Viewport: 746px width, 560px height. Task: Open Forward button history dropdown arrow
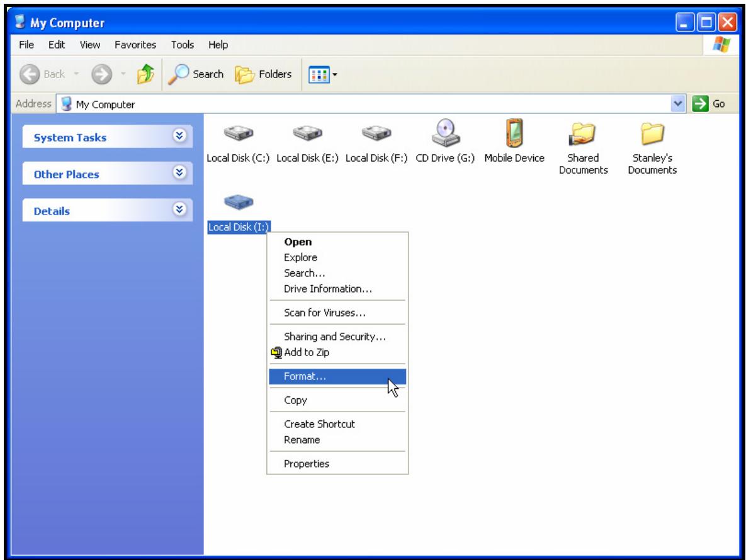[x=123, y=74]
